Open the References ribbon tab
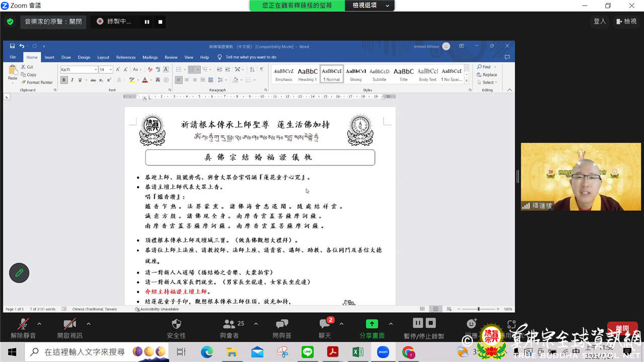 pyautogui.click(x=126, y=57)
